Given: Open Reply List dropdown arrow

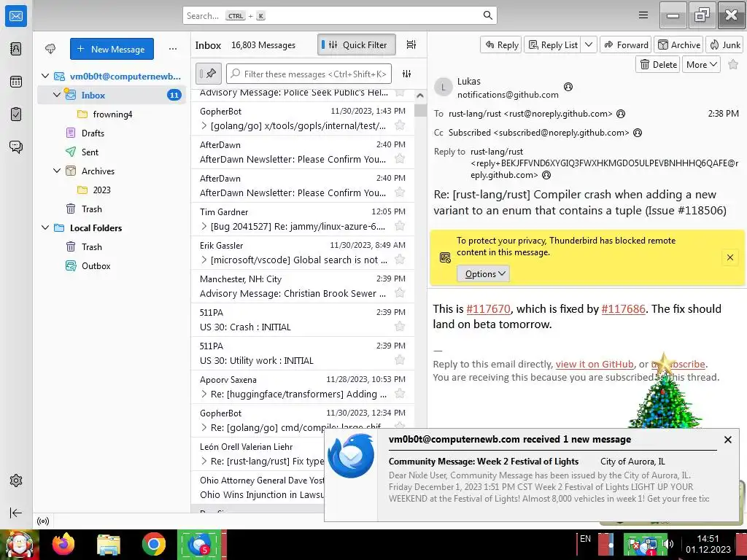Looking at the screenshot, I should (x=589, y=44).
